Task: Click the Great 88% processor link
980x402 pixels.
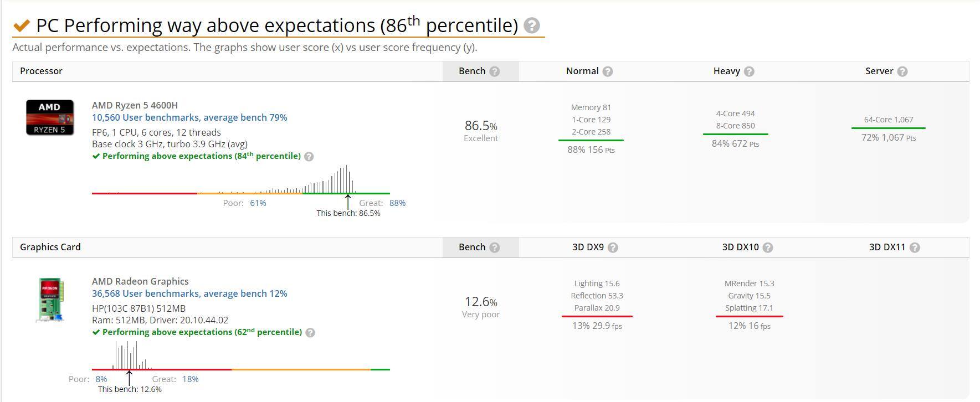Action: (397, 203)
